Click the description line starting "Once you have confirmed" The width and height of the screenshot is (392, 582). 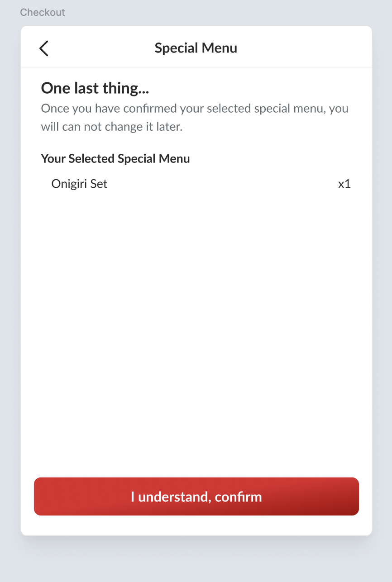tap(195, 109)
